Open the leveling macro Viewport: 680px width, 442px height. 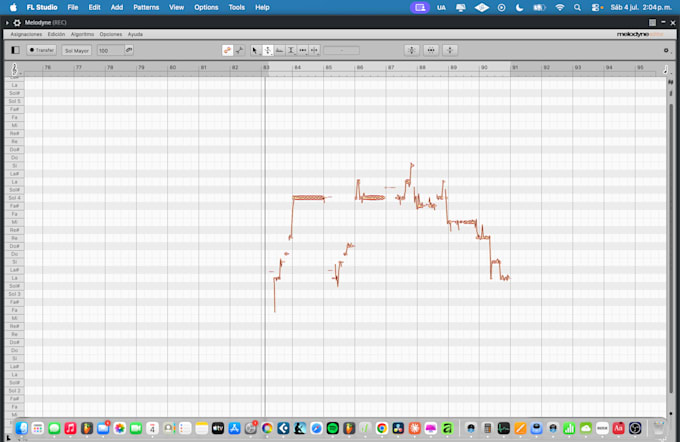click(450, 50)
